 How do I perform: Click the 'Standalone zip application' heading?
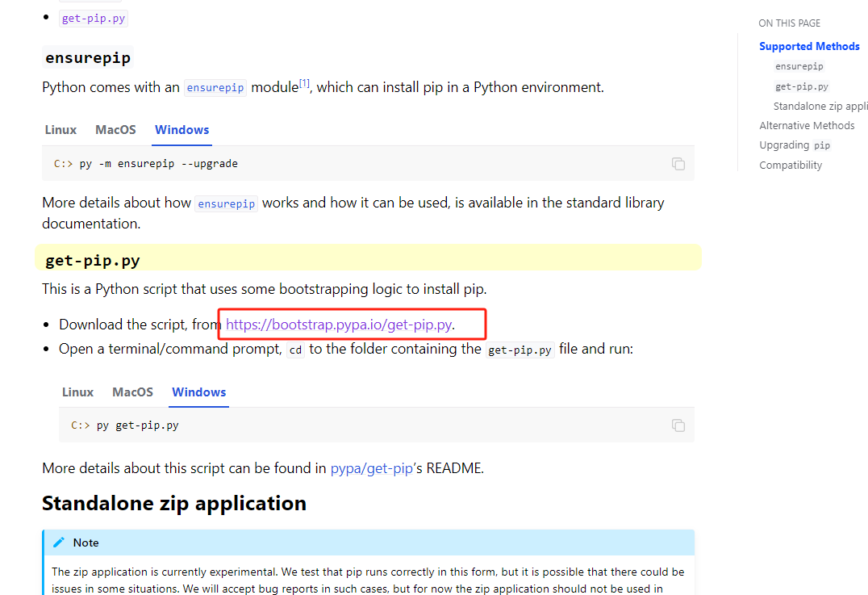[173, 503]
